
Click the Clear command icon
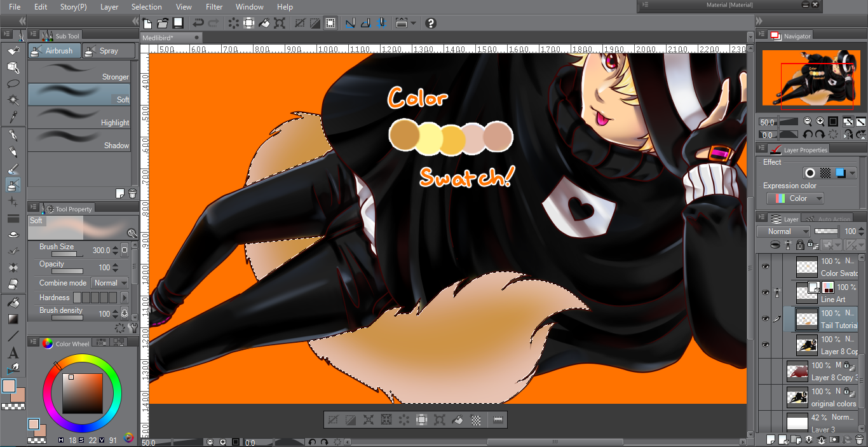(234, 24)
